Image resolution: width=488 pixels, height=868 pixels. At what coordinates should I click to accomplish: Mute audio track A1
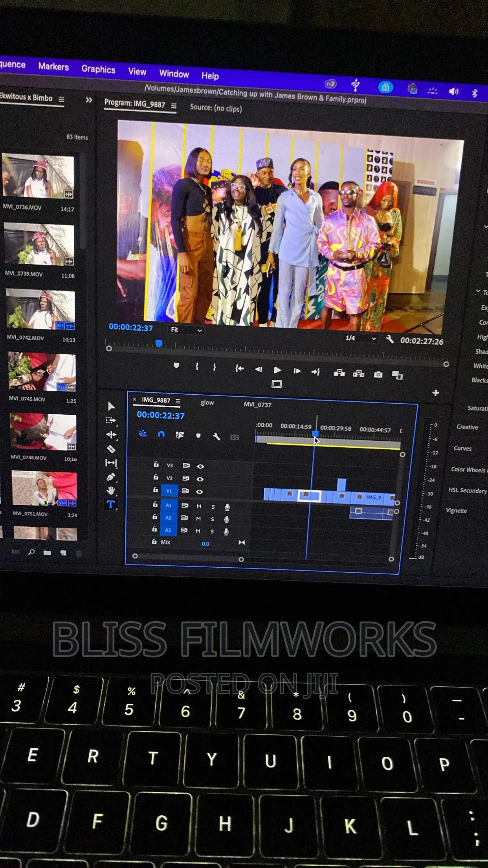(x=199, y=506)
